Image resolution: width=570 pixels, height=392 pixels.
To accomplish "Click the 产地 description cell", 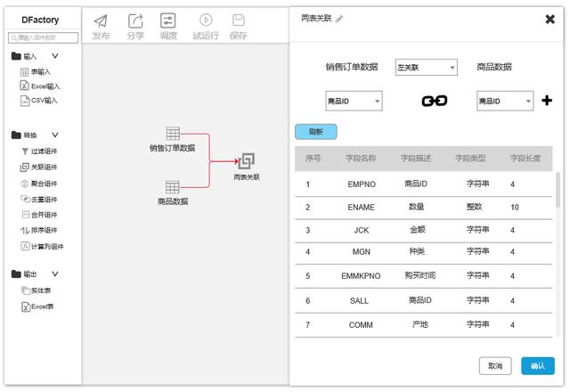I will (419, 324).
